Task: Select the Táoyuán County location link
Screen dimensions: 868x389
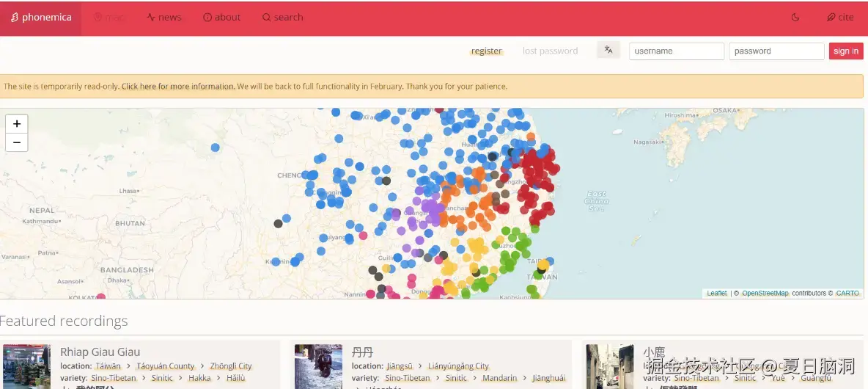Action: 166,366
